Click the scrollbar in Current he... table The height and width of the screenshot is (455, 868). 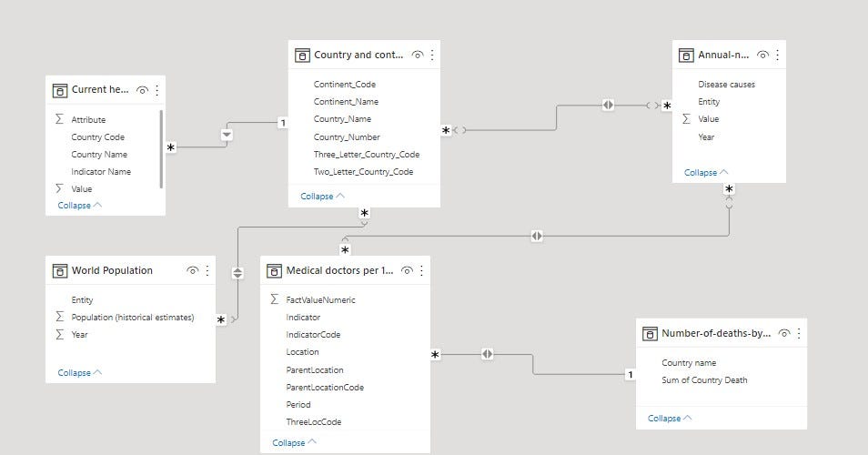161,149
